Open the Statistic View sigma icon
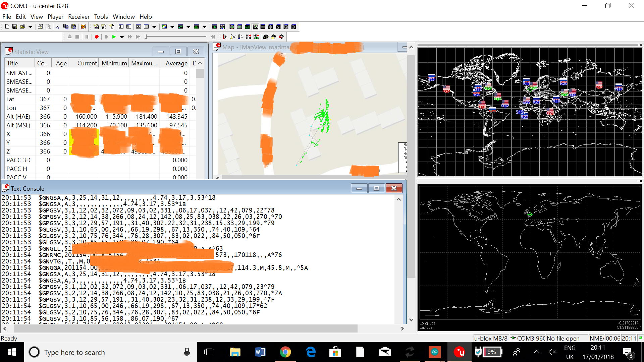Viewport: 644px width, 362px height. coord(138,26)
